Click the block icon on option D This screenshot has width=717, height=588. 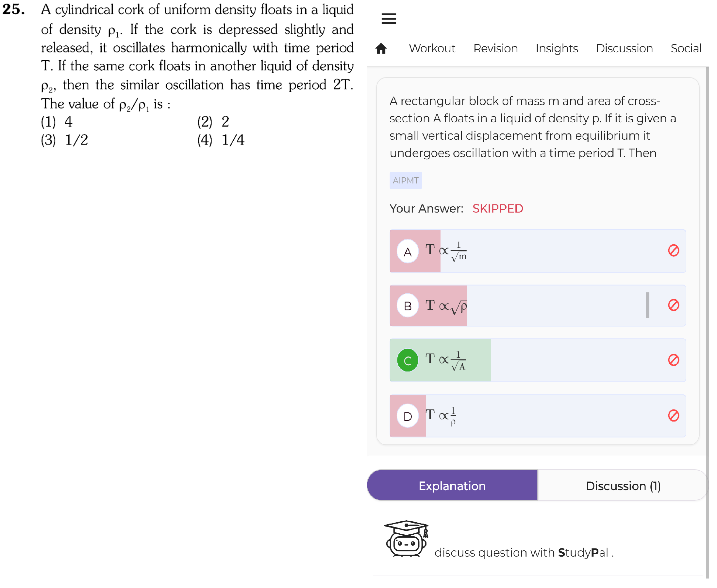pos(673,415)
